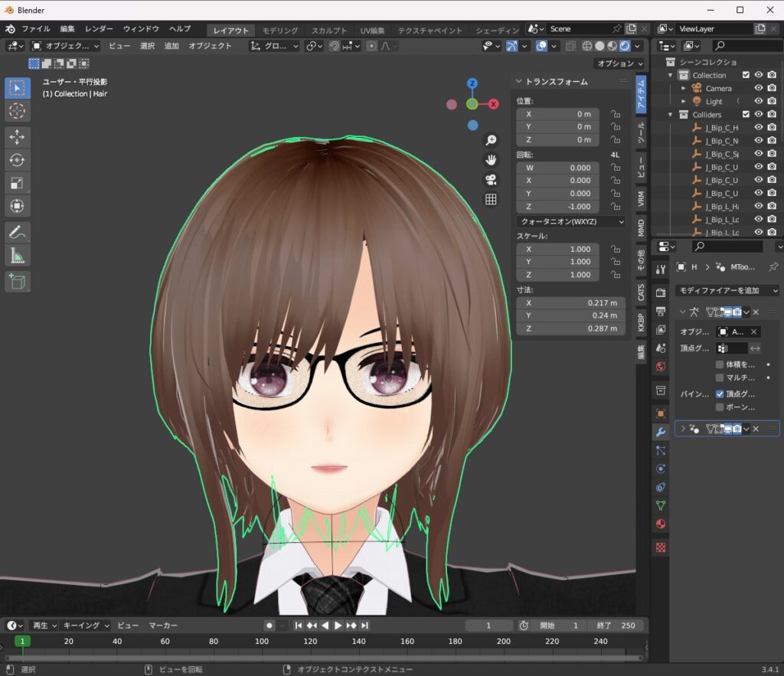
Task: Activate the Measure tool
Action: [15, 255]
